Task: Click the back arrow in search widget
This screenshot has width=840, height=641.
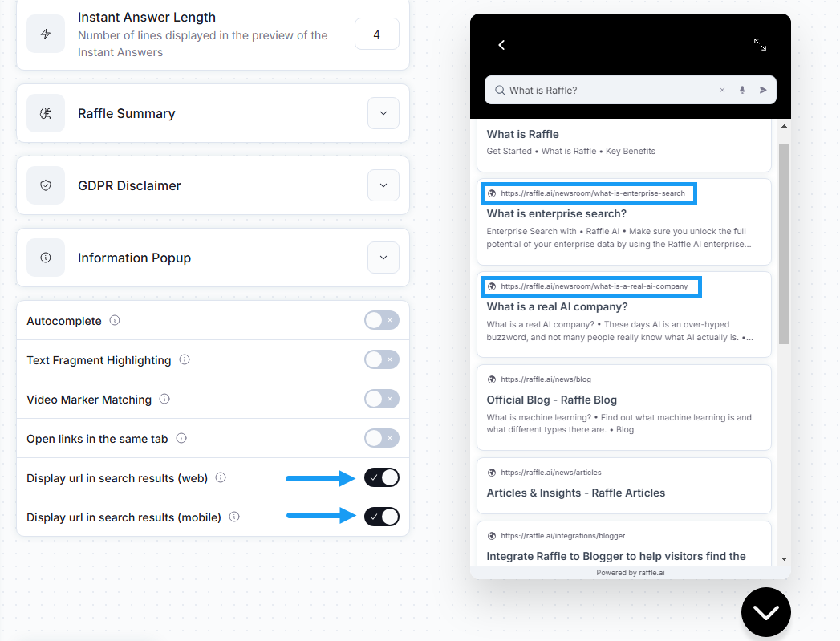Action: pyautogui.click(x=501, y=45)
